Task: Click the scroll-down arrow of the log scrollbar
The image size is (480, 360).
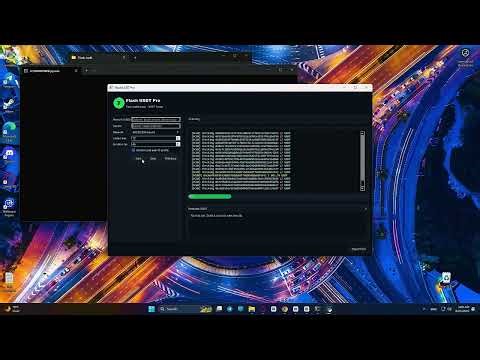Action: pyautogui.click(x=362, y=189)
